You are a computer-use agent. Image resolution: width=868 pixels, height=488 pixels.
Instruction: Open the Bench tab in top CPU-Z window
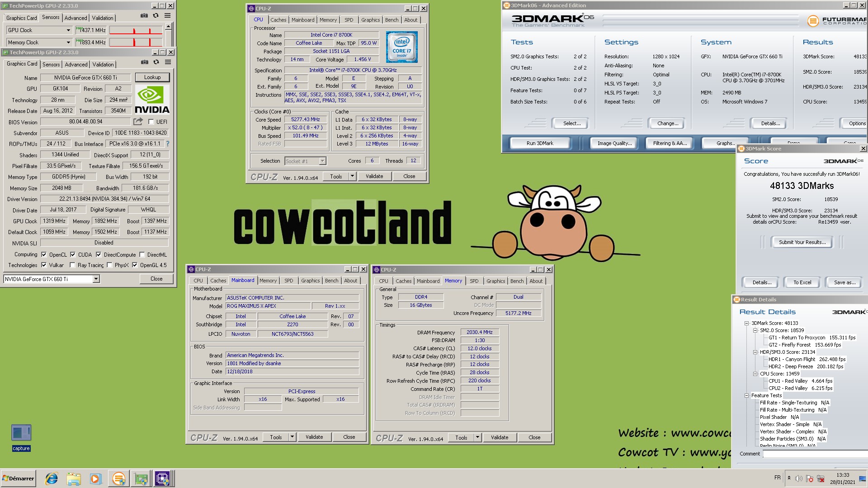pos(392,20)
